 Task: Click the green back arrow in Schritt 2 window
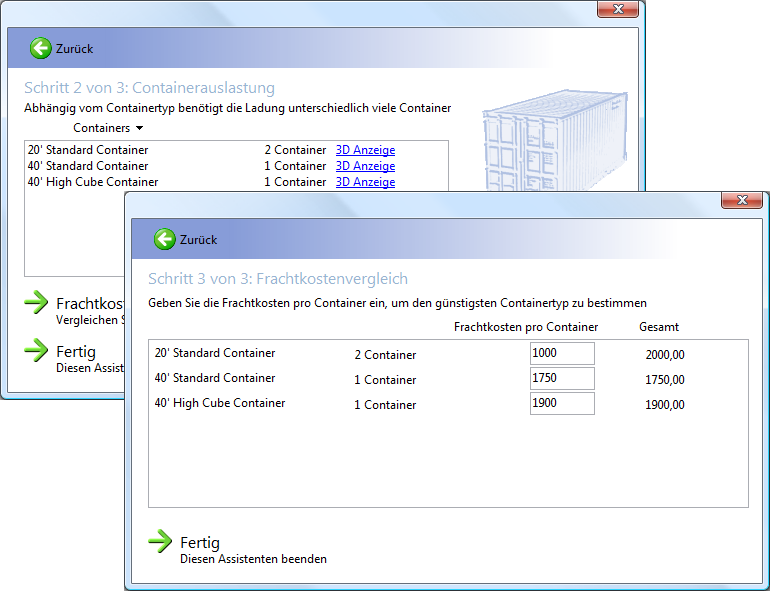click(x=41, y=48)
